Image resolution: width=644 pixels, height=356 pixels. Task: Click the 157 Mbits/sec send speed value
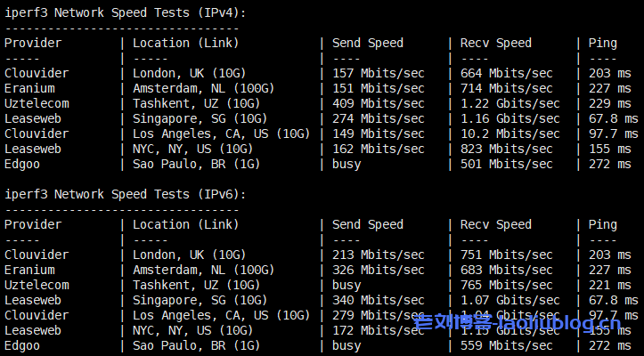[x=378, y=73]
